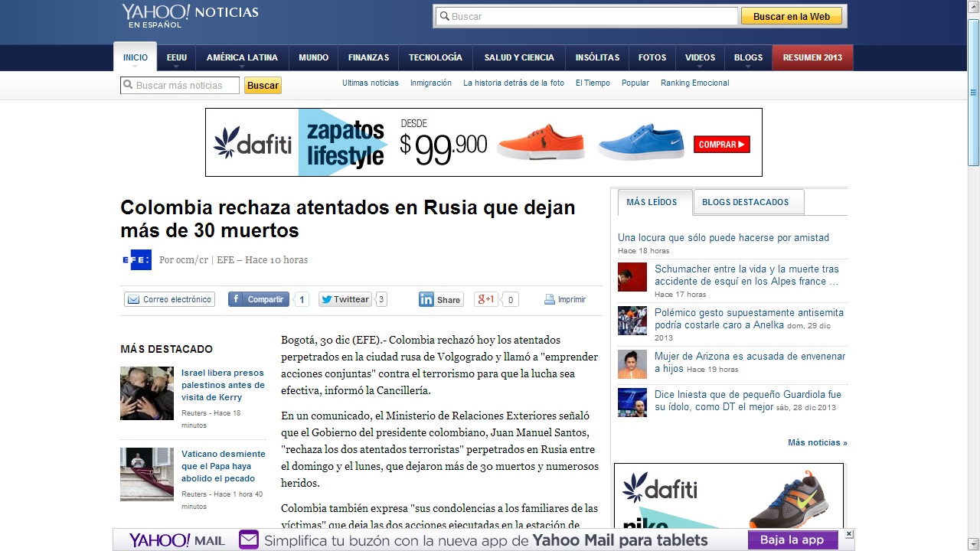Click the Facebook share count bubble
Screen dimensions: 980x551
tap(301, 300)
